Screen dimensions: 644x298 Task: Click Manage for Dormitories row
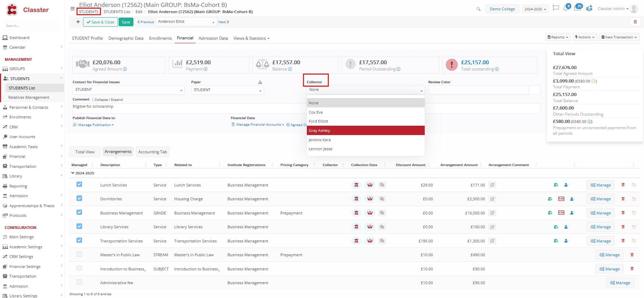601,199
